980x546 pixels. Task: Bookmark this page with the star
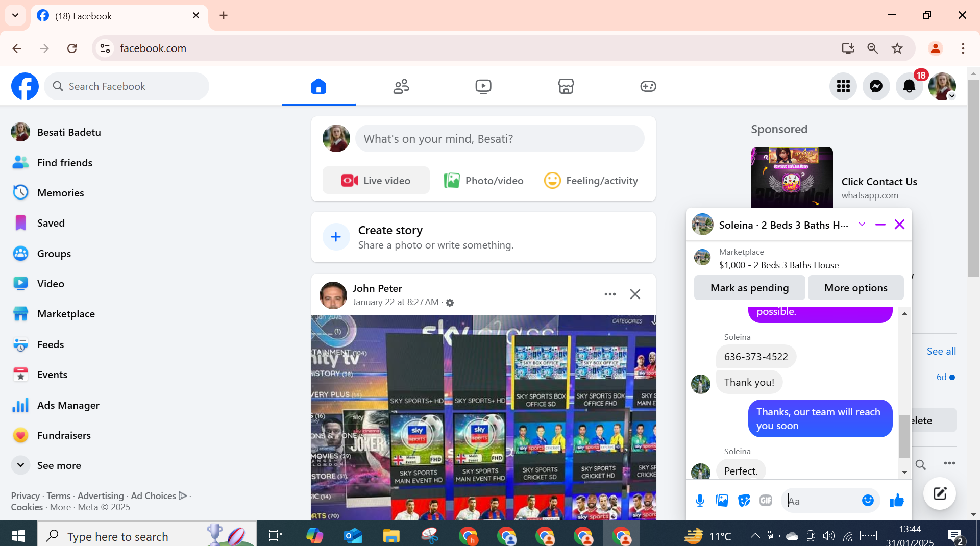[897, 48]
